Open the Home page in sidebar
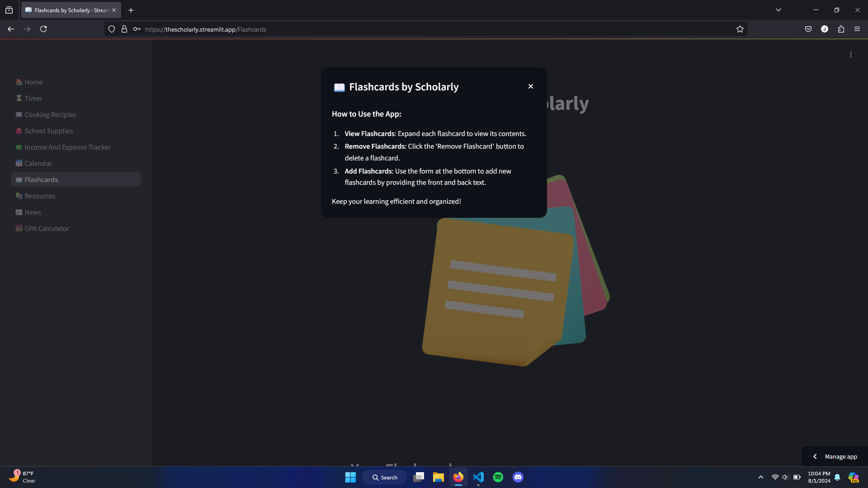The image size is (868, 488). click(33, 82)
